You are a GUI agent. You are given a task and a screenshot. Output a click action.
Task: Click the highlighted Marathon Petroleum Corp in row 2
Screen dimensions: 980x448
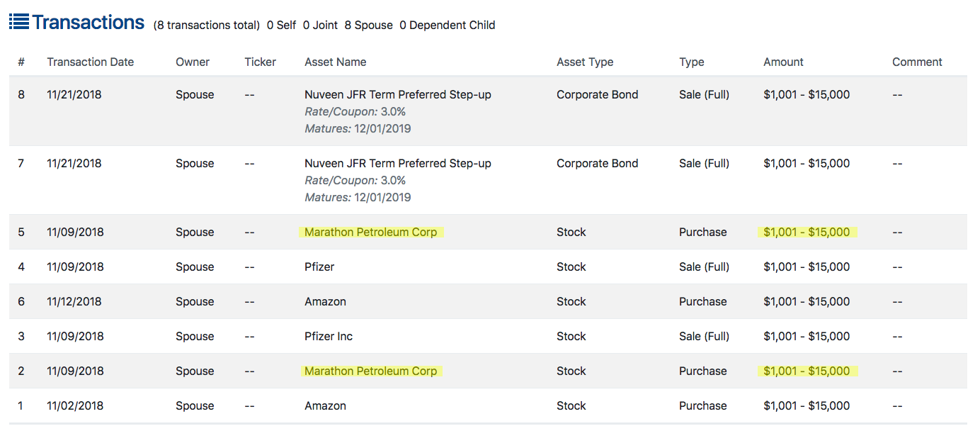(x=371, y=371)
